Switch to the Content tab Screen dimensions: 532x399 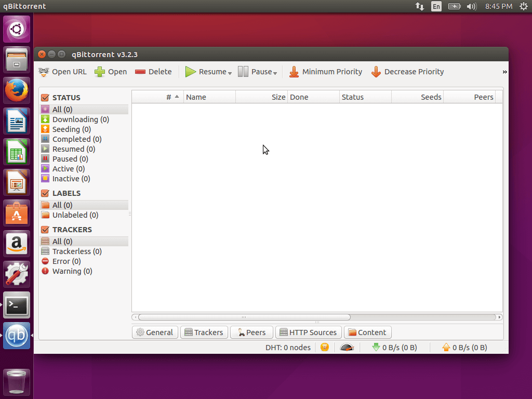(367, 332)
